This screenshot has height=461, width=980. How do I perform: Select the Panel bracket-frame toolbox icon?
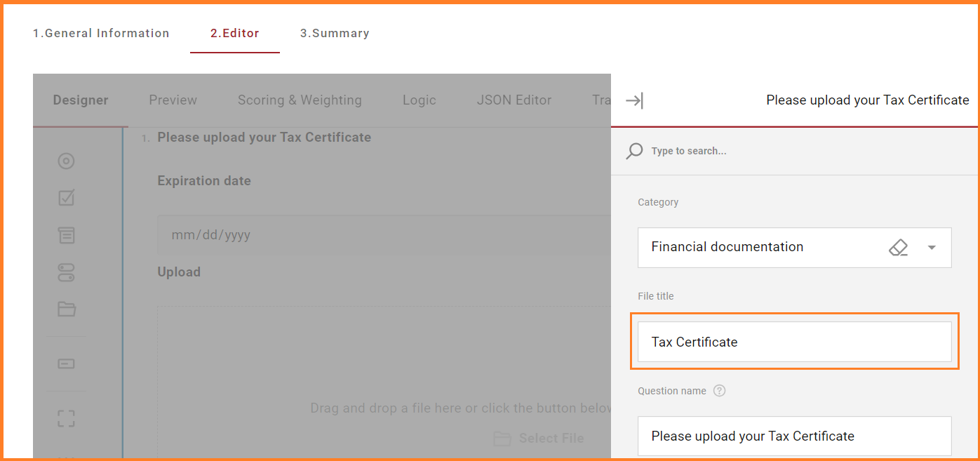(x=66, y=419)
